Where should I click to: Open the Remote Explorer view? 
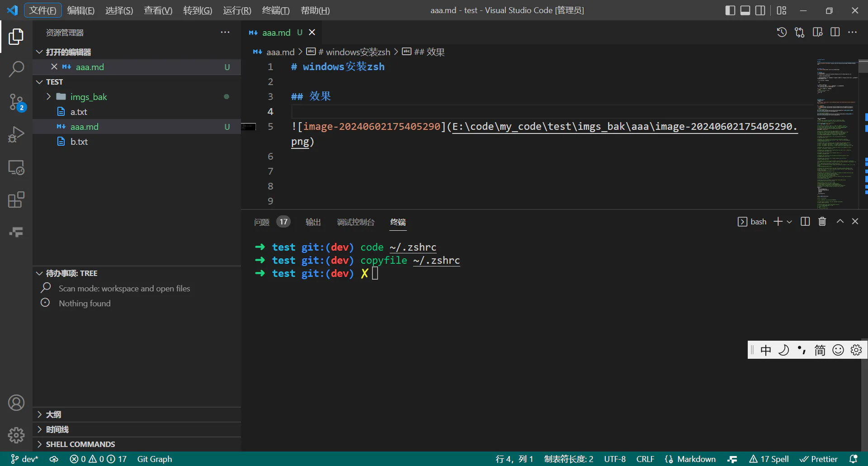click(16, 167)
